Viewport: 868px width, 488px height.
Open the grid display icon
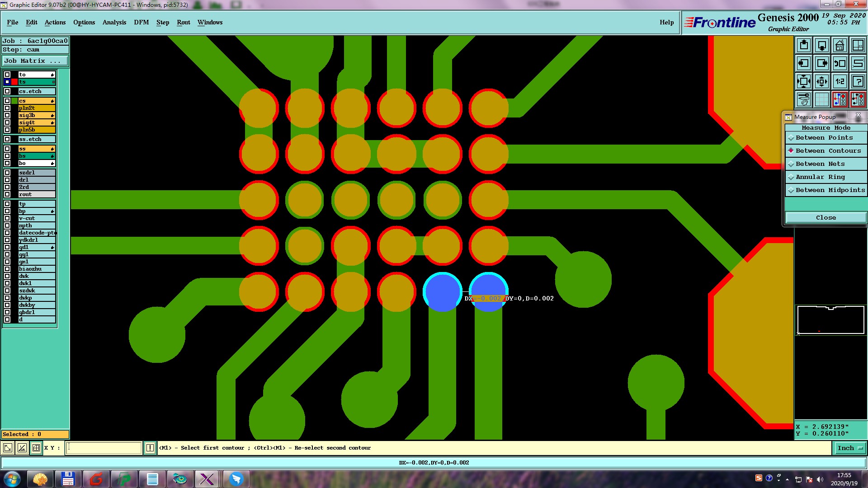[821, 99]
